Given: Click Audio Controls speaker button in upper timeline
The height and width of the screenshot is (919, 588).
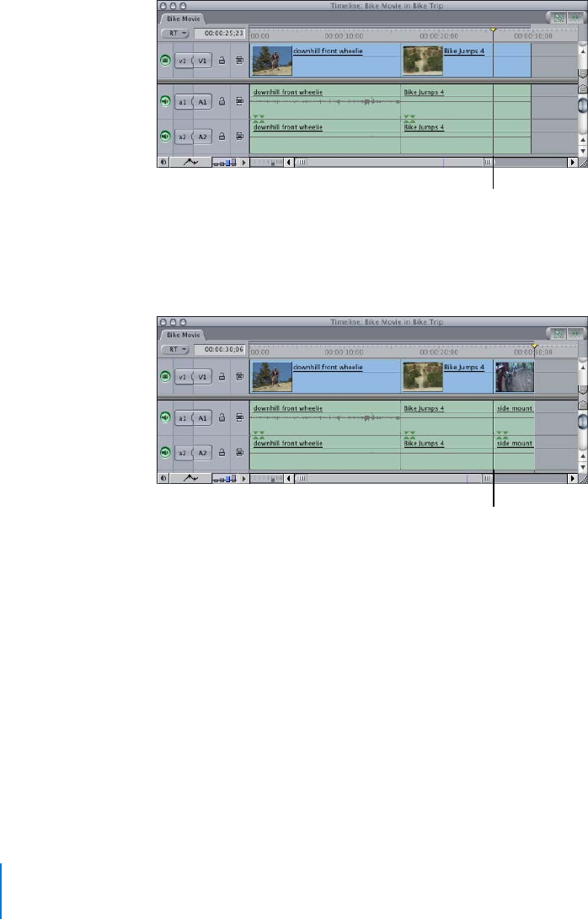Looking at the screenshot, I should click(x=164, y=162).
